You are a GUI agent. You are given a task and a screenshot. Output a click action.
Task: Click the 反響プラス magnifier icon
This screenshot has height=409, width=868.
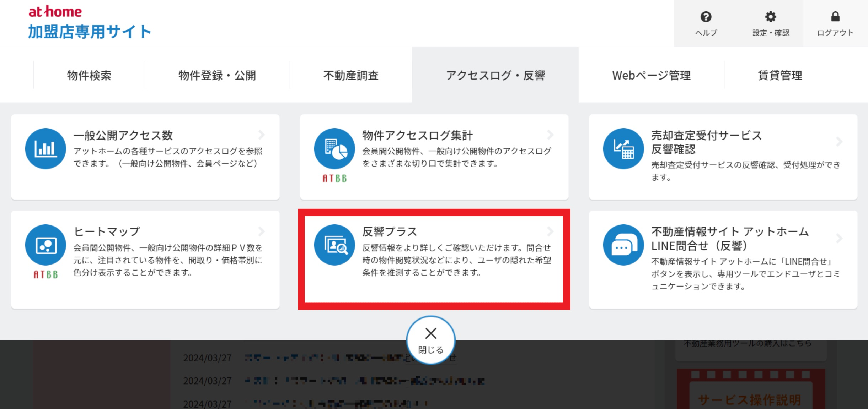click(334, 245)
